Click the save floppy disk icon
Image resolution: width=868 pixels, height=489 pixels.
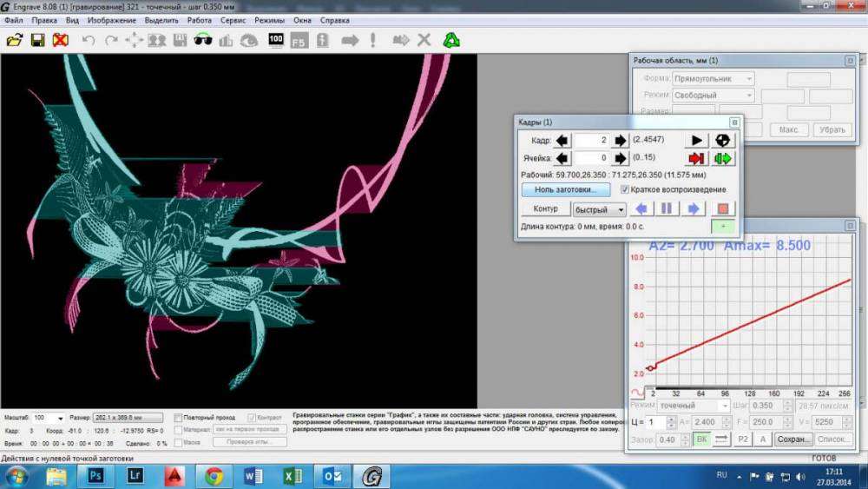(x=37, y=40)
